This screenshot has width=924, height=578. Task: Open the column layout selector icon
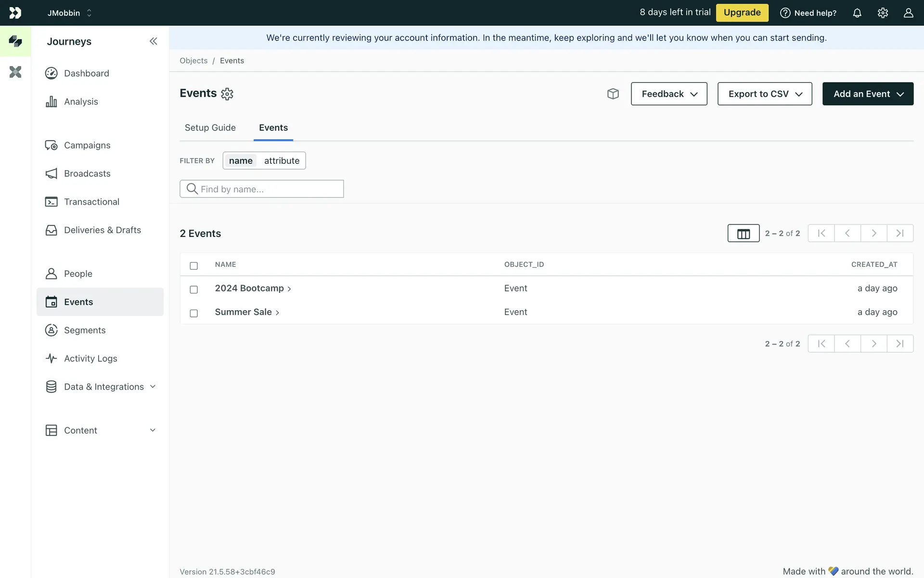[743, 234]
